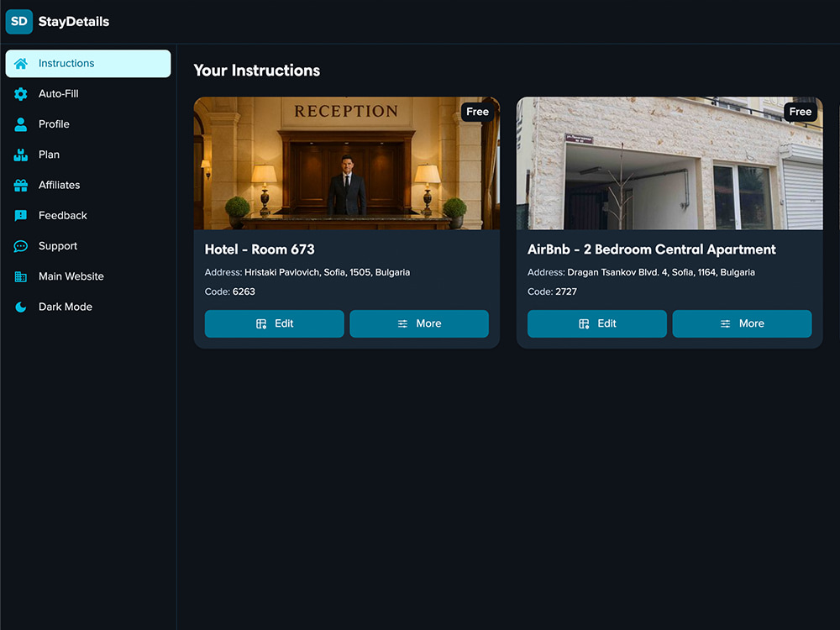This screenshot has width=840, height=630.
Task: Click the address 'Hristaki Pavlovich, Sofia, 1505, Bulgaria'
Action: click(328, 272)
